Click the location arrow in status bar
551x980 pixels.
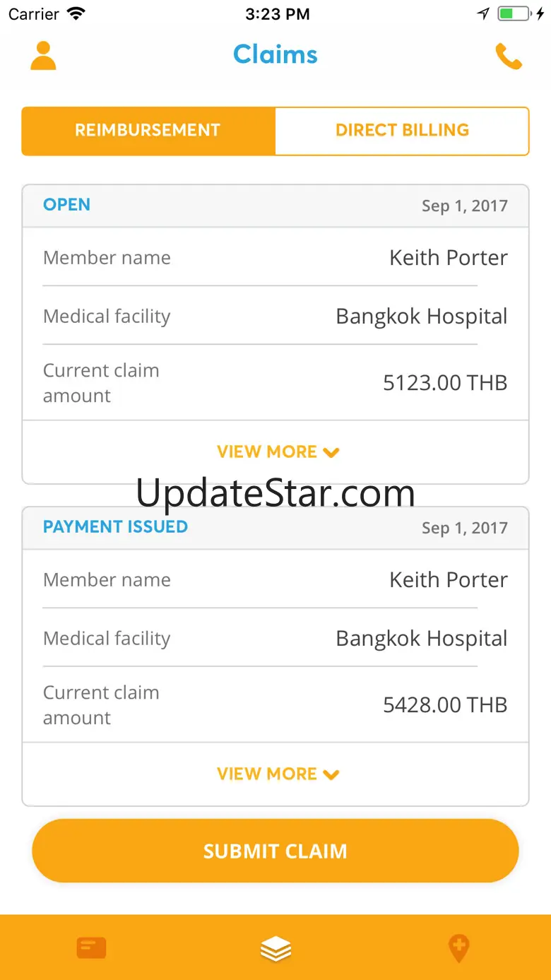(x=483, y=13)
